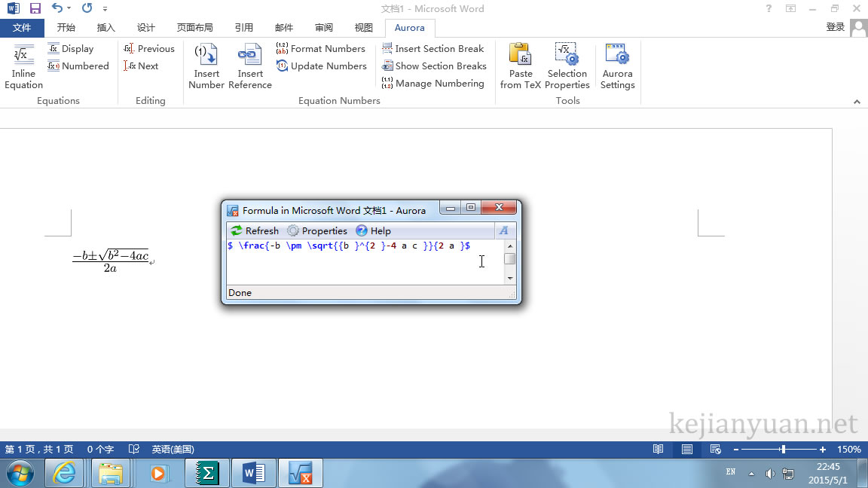This screenshot has height=488, width=868.
Task: Open Manage Numbering
Action: (x=433, y=83)
